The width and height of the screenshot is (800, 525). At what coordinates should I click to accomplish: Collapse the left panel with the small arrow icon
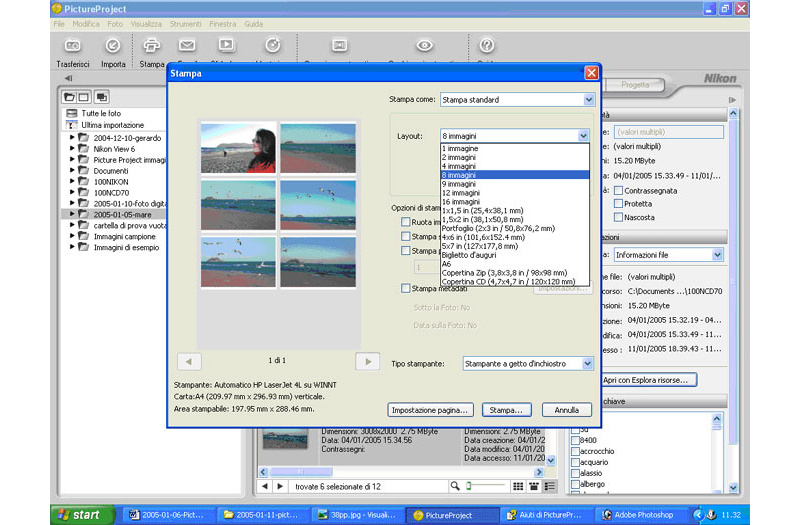68,78
